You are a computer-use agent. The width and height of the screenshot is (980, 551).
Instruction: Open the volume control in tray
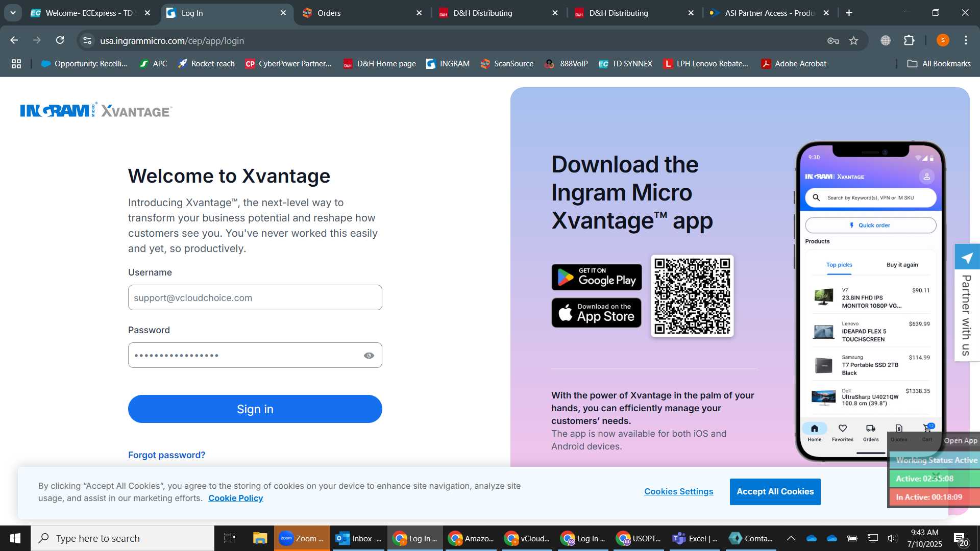[x=892, y=538]
